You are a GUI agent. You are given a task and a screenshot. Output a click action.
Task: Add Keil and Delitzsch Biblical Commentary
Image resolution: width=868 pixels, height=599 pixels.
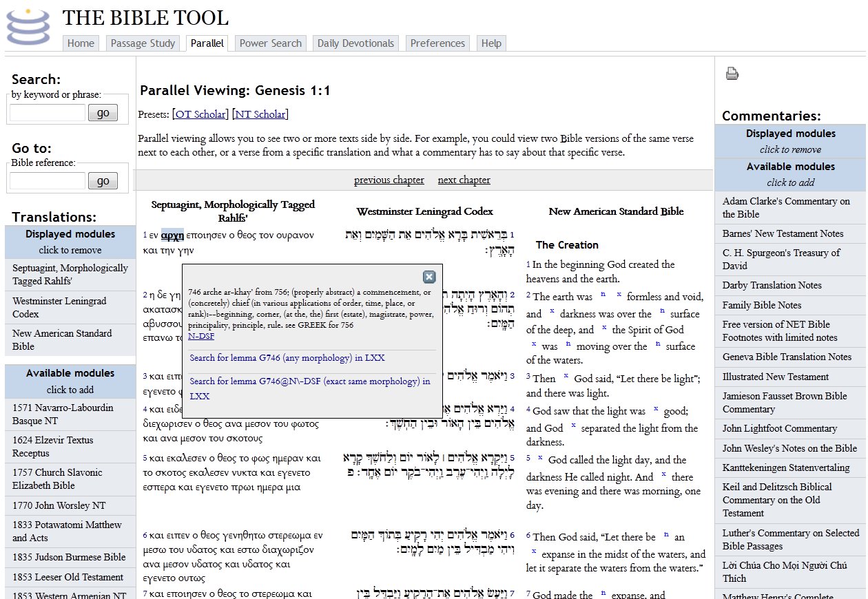[x=790, y=500]
